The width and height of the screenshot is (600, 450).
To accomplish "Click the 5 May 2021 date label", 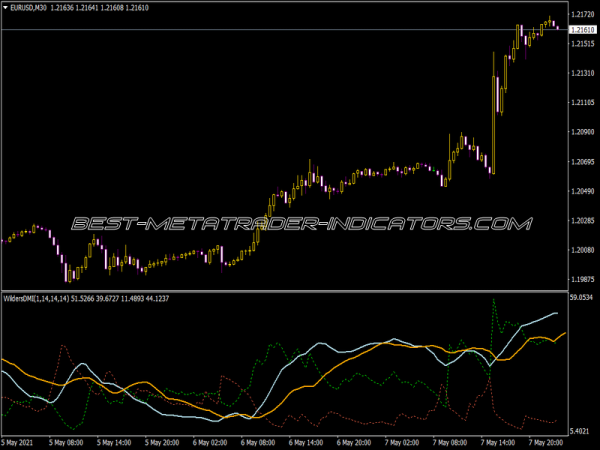I will 20,442.
